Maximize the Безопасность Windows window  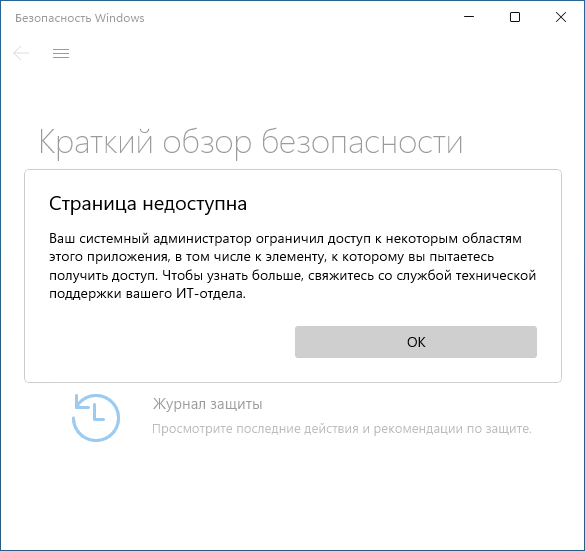coord(515,17)
